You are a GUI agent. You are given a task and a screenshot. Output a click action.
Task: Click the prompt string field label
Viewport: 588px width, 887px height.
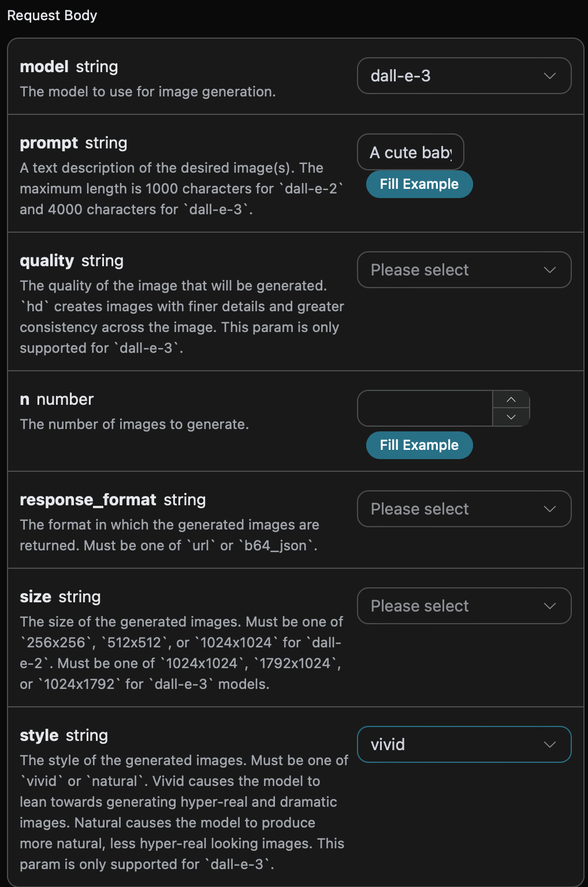coord(73,143)
